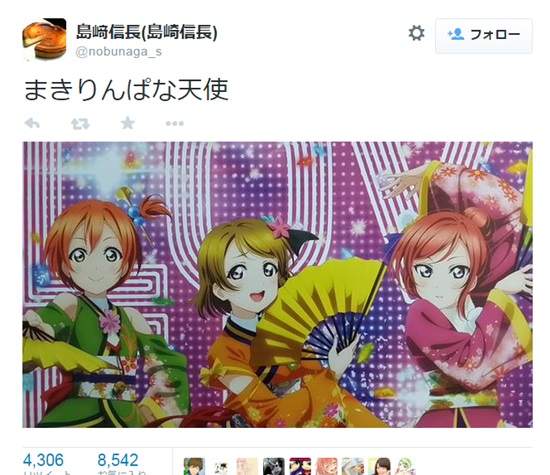This screenshot has width=550, height=475.
Task: Open fourth dark avatar in retweeter list
Action: (x=274, y=467)
